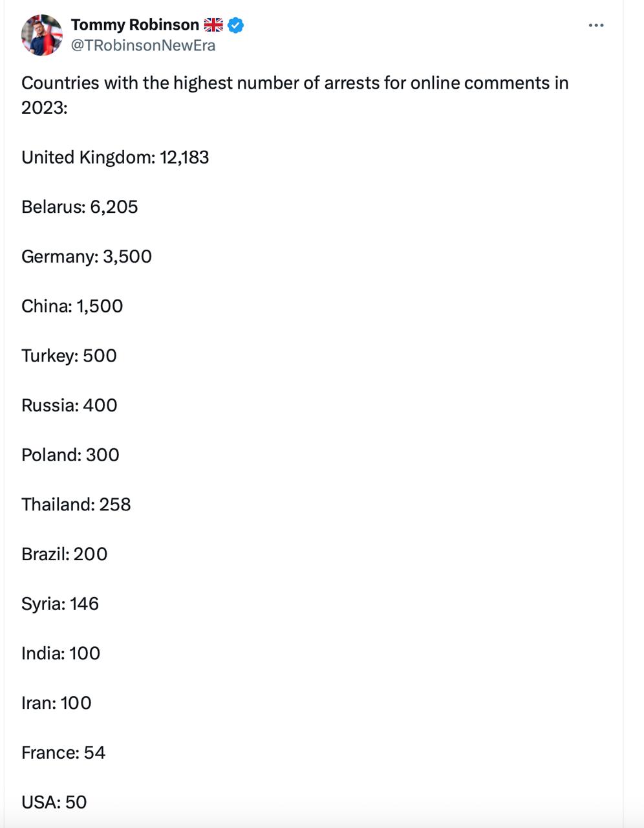
Task: Select the Germany: 3,500 line
Action: pos(87,257)
